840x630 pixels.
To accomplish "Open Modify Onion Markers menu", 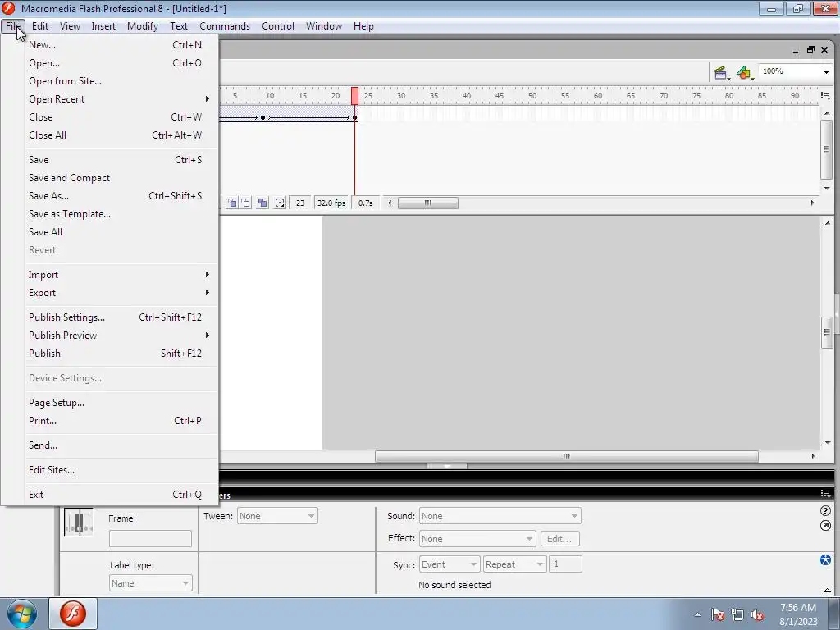I will [280, 203].
